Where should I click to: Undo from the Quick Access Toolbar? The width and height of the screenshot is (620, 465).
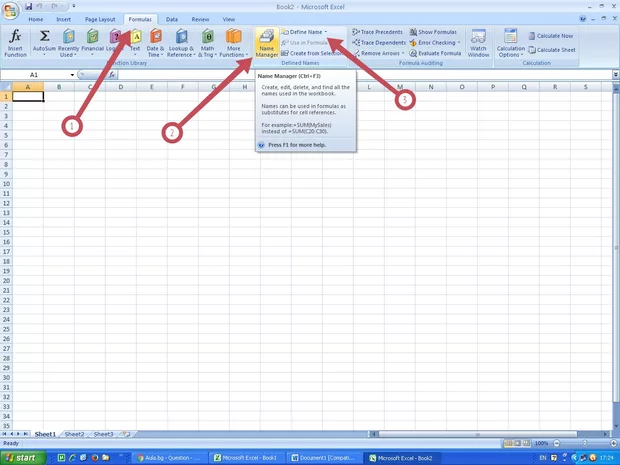pyautogui.click(x=40, y=6)
